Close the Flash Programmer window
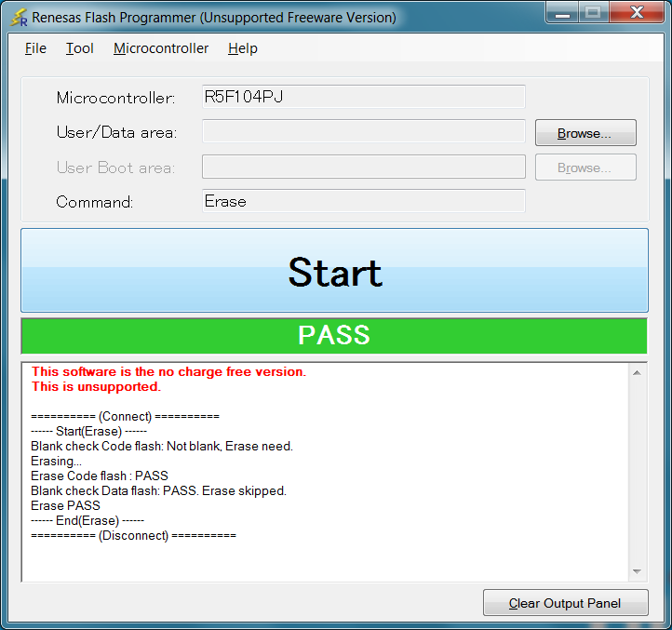The image size is (672, 630). (x=637, y=12)
